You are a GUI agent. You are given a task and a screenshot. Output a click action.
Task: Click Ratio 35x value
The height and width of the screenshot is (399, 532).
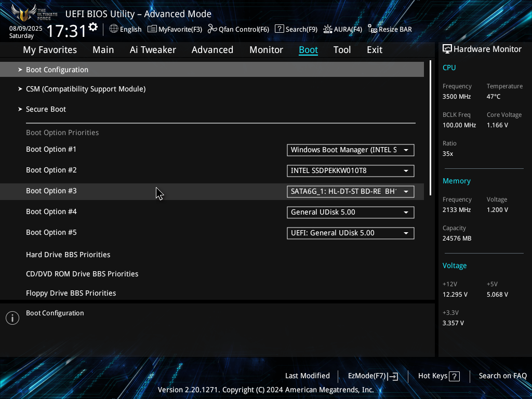[x=448, y=154]
